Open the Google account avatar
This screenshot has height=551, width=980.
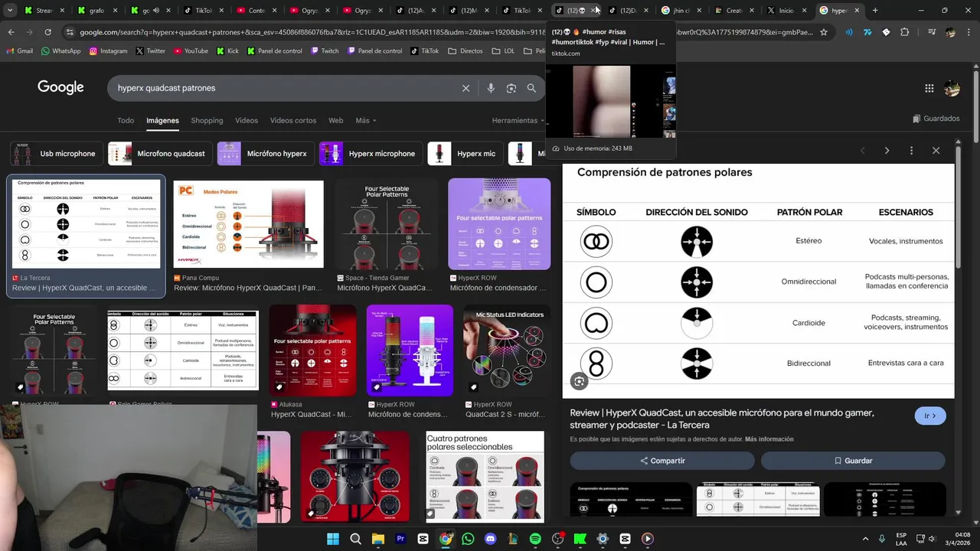pos(952,88)
